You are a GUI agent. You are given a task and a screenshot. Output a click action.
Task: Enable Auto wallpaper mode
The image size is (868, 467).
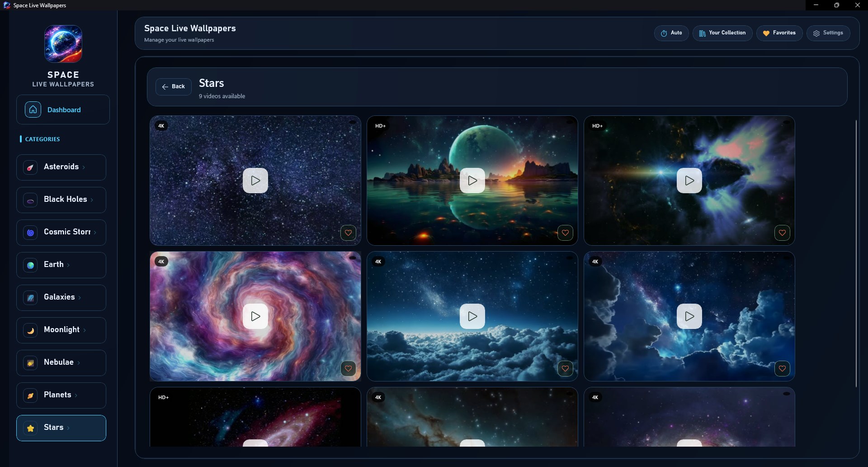coord(671,33)
